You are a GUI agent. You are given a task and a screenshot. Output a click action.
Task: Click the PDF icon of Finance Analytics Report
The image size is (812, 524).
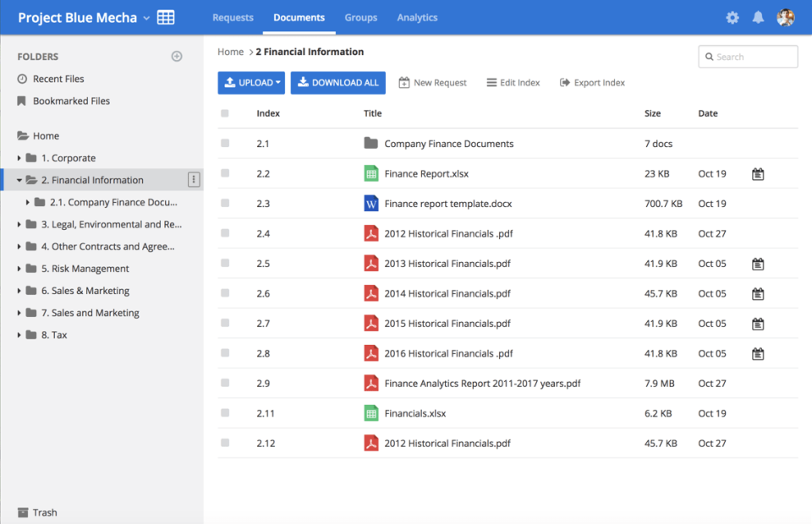[370, 384]
